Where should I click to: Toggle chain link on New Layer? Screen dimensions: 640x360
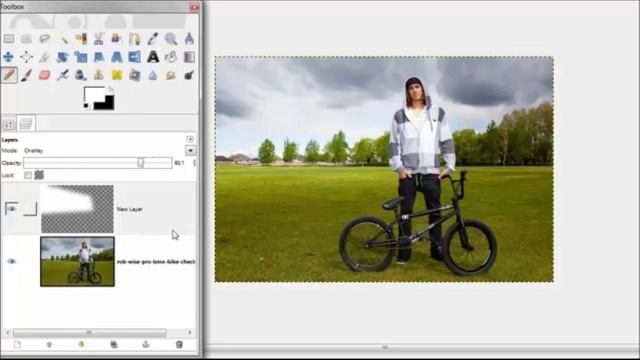(30, 209)
